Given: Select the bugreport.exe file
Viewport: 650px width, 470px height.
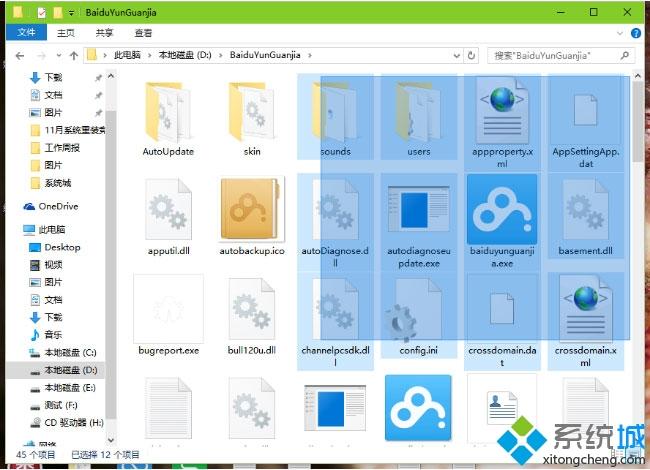Looking at the screenshot, I should point(168,316).
